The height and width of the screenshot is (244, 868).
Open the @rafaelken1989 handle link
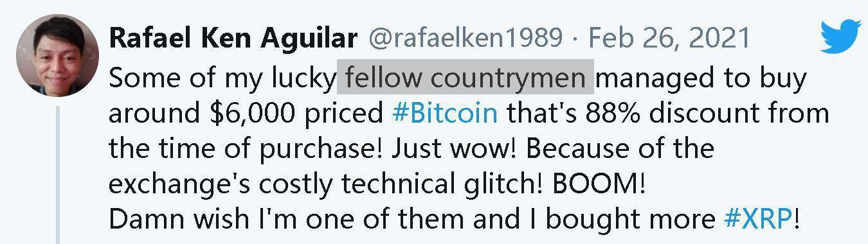point(465,38)
